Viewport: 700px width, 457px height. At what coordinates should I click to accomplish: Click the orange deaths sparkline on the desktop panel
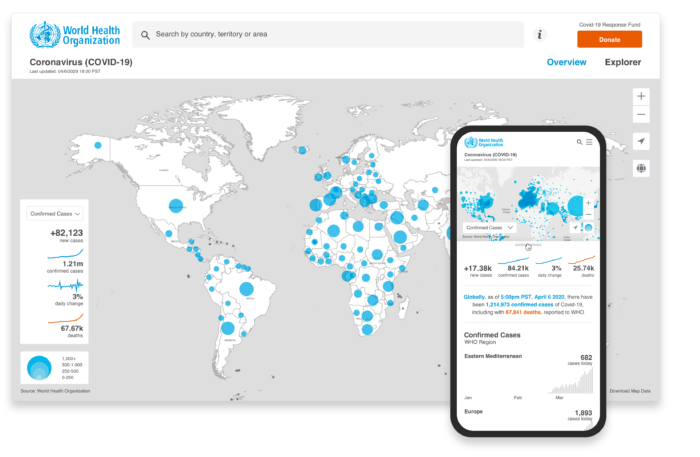coord(65,318)
